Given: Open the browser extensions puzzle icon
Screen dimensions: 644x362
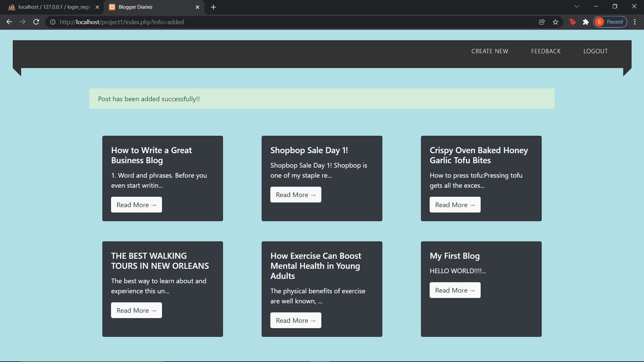Looking at the screenshot, I should (x=586, y=22).
